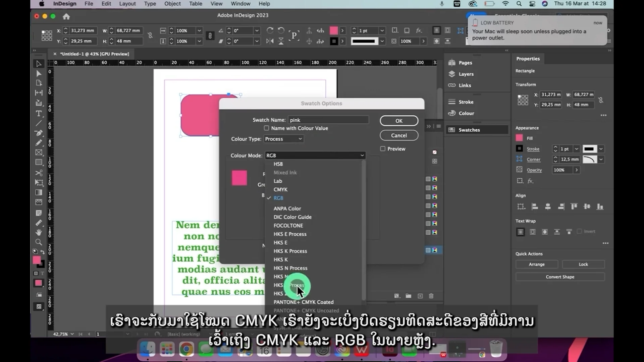Image resolution: width=644 pixels, height=362 pixels.
Task: Choose the Scissors tool
Action: 39,173
